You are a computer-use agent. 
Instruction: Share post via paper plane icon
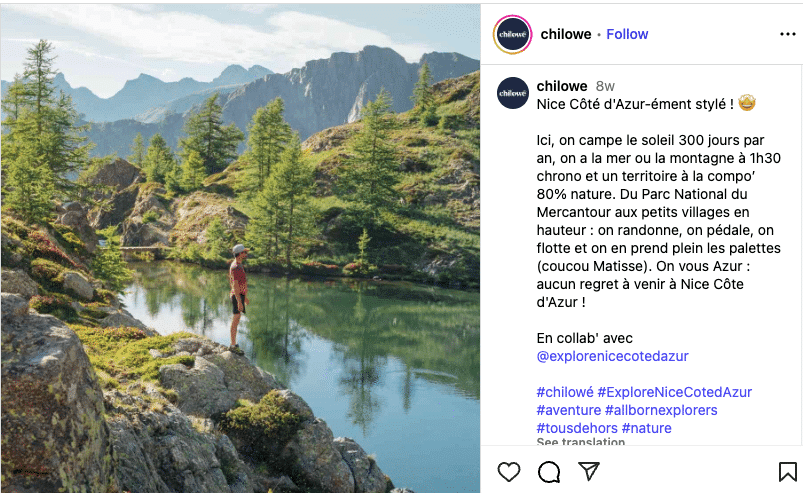(x=589, y=471)
